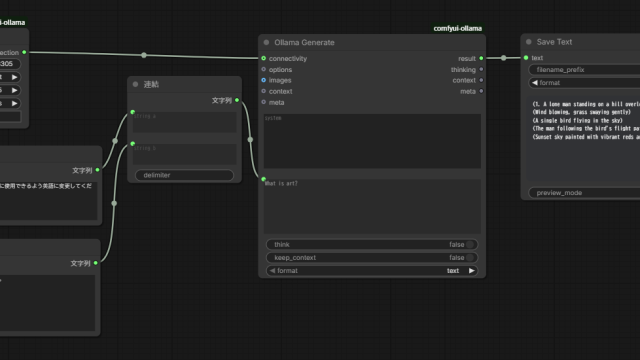Screen dimensions: 640x360
Task: Click the comfyui-ollama badge above Ollama Generate
Action: pyautogui.click(x=458, y=28)
